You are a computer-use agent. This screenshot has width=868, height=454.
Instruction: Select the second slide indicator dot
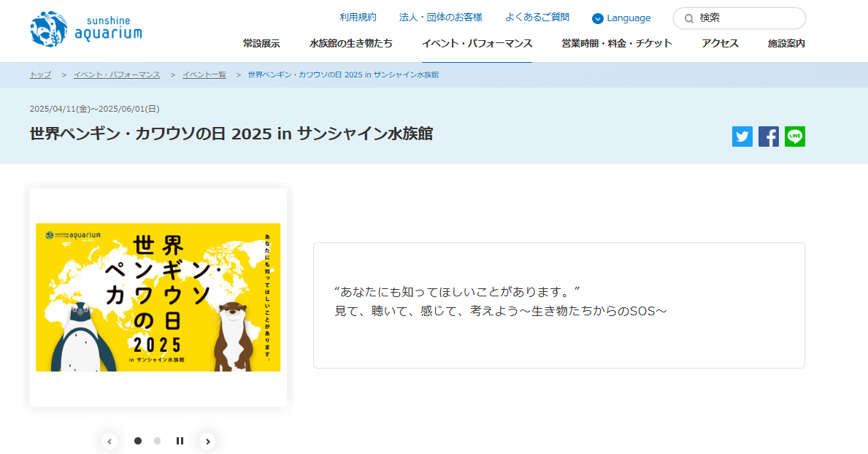(x=157, y=441)
